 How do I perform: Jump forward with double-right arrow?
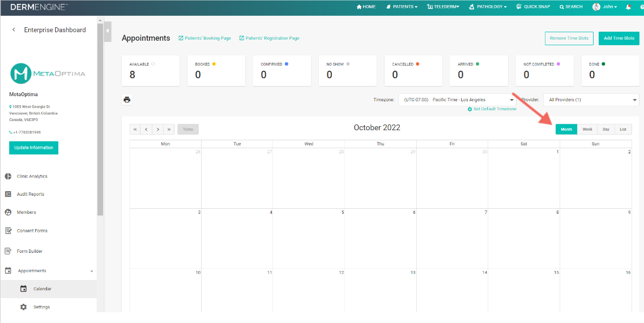169,130
